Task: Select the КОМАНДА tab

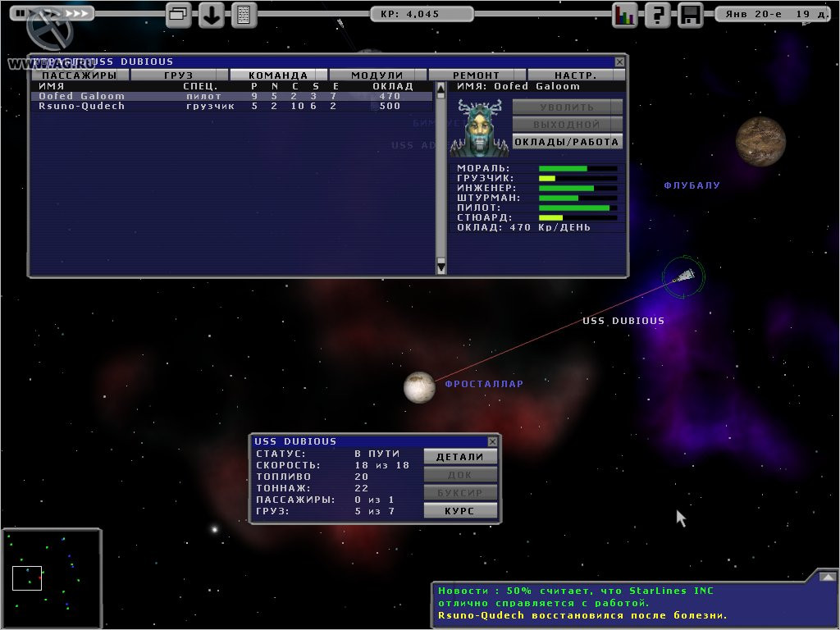Action: 278,75
